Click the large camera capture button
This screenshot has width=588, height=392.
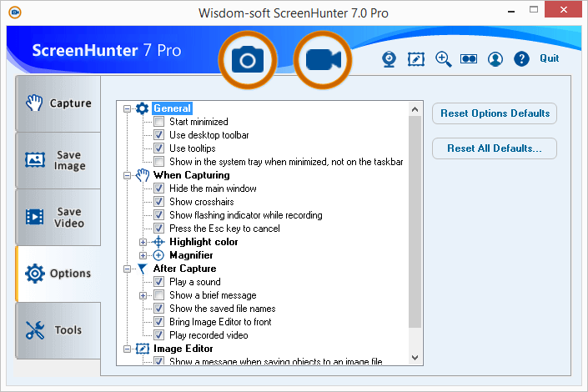(248, 60)
